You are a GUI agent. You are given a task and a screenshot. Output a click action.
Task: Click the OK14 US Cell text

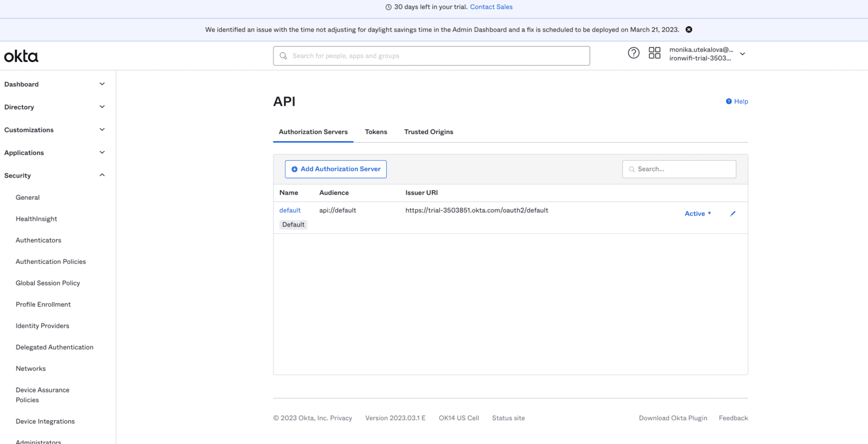(459, 418)
